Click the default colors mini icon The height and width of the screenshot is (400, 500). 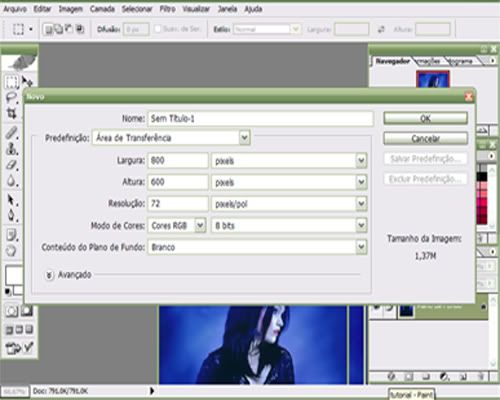point(8,292)
